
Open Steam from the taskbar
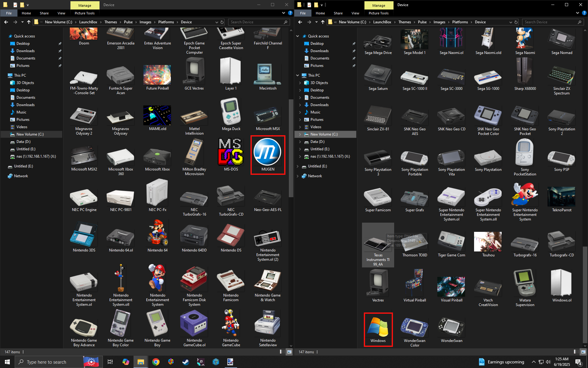pyautogui.click(x=186, y=362)
